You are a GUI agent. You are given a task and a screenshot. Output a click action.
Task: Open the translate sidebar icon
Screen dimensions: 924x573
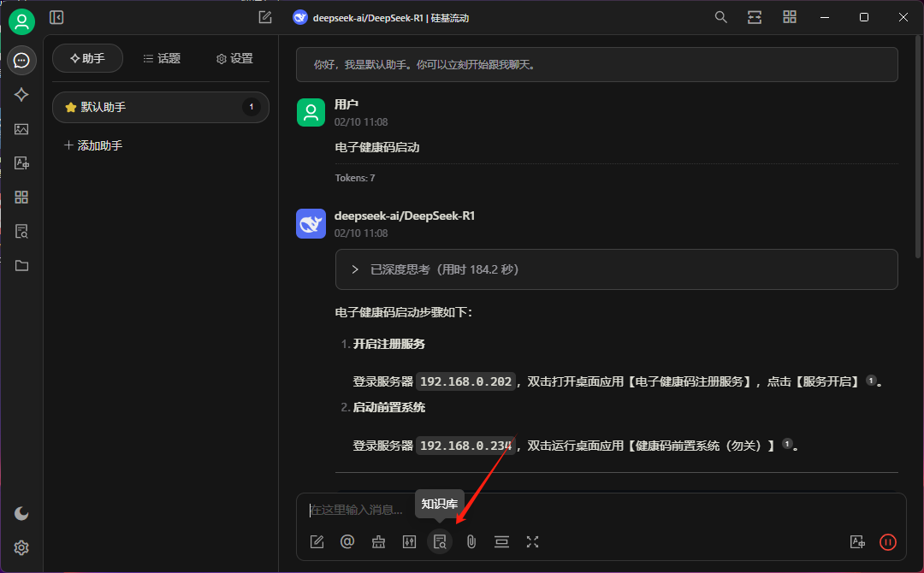click(x=21, y=163)
